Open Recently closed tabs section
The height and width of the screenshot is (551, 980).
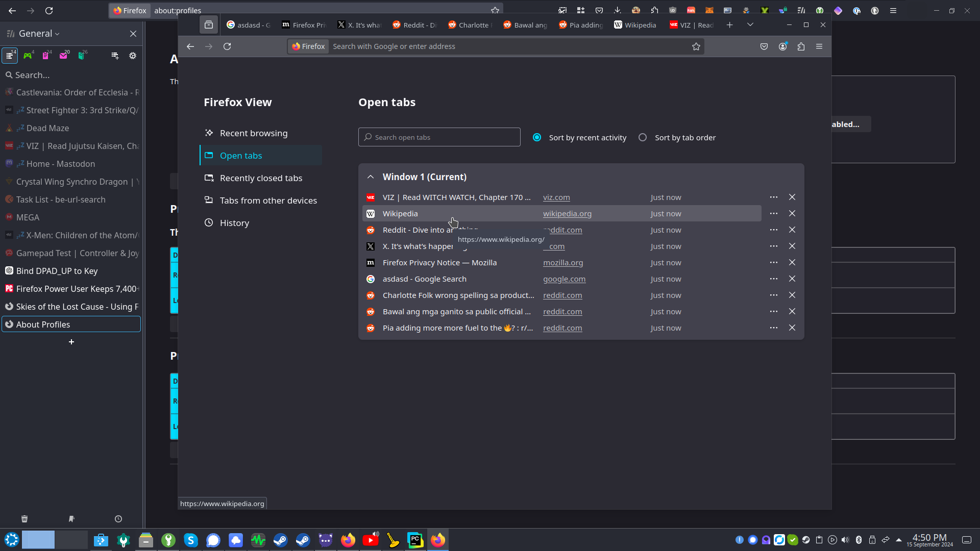point(261,178)
